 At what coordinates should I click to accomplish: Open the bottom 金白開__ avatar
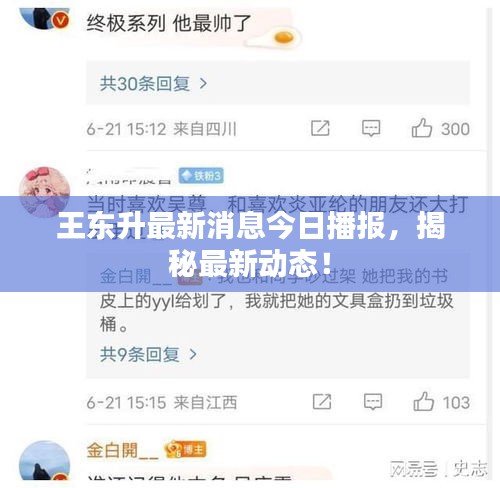[x=44, y=461]
